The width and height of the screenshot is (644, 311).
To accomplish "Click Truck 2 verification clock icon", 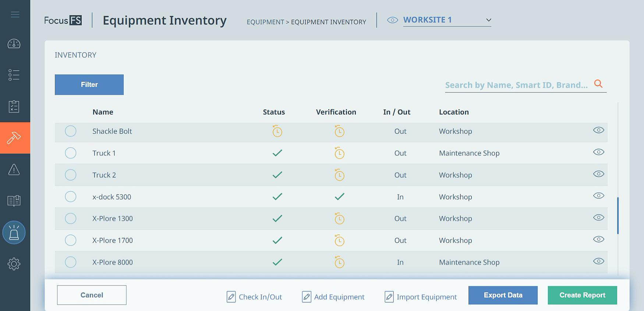I will (x=339, y=175).
